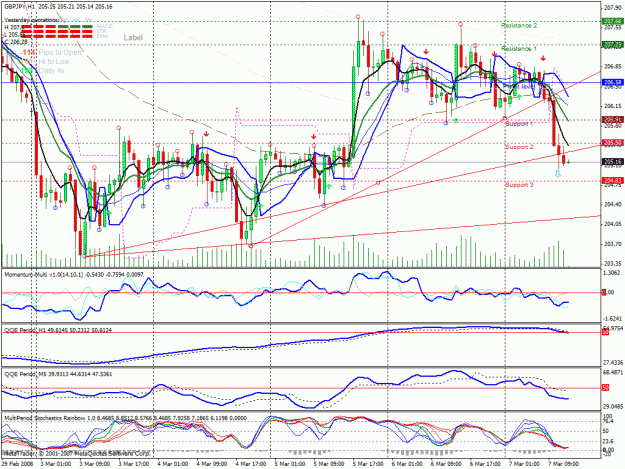The image size is (625, 469).
Task: Click the 29.0485 scale value in QQE M5 pane
Action: [x=612, y=406]
